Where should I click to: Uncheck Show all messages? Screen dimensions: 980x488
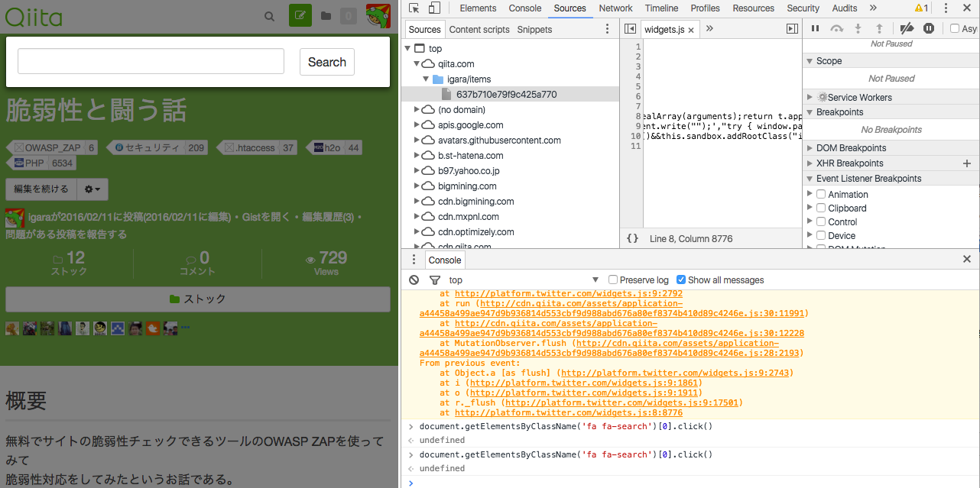click(x=681, y=280)
